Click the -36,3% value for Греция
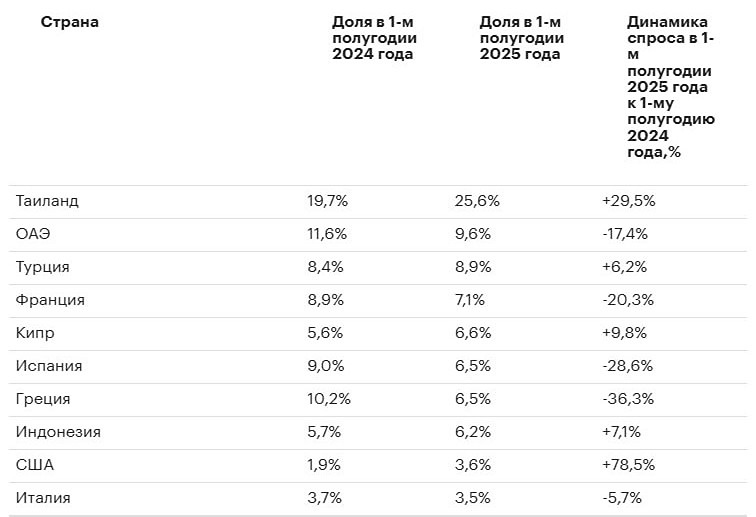The image size is (756, 517). pyautogui.click(x=627, y=399)
